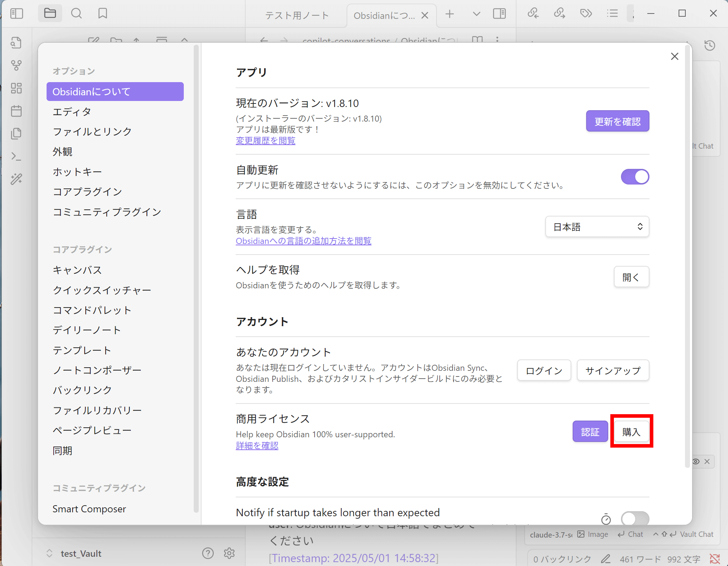The image size is (728, 566).
Task: Toggle the left sidebar icon
Action: tap(17, 14)
